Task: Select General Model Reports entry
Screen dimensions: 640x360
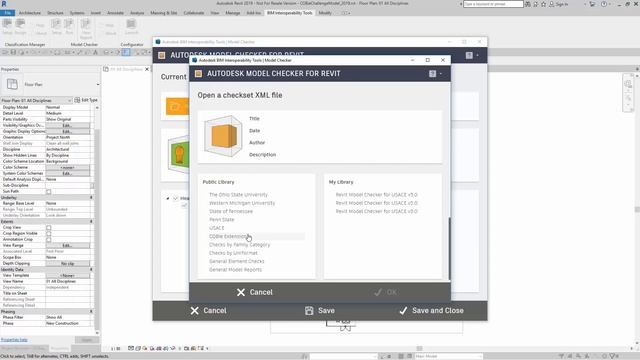Action: pyautogui.click(x=236, y=269)
